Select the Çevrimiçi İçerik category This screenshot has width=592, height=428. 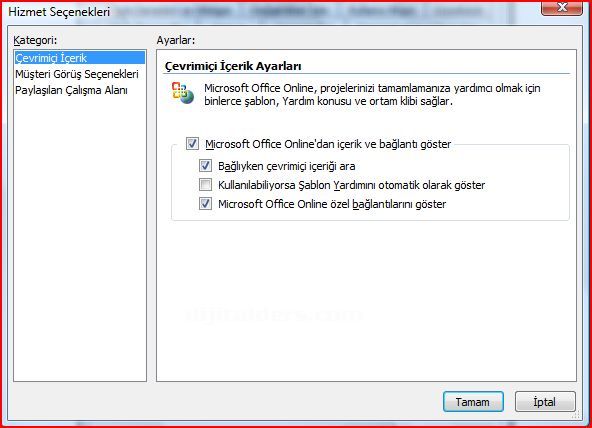pos(80,58)
